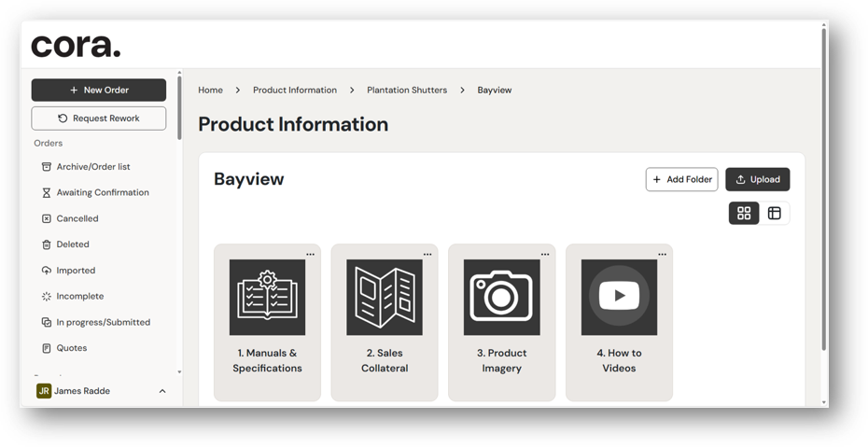Click the Deleted trash icon
The image size is (868, 447).
tap(47, 244)
